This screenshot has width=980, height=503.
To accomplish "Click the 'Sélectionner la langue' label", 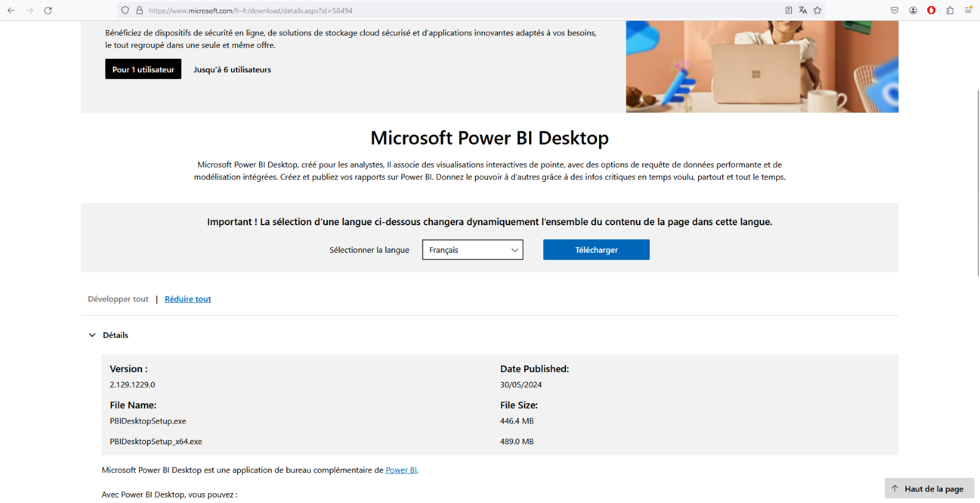I will coord(369,250).
